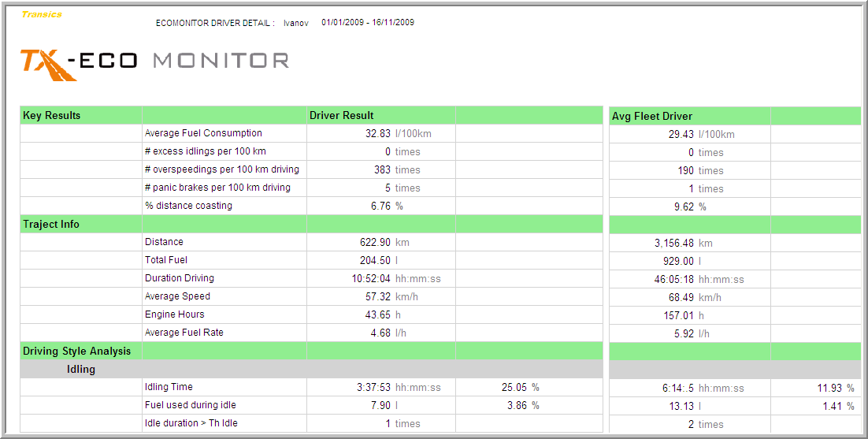Select the Key Results section header
Screen dimensions: 868x439
52,116
